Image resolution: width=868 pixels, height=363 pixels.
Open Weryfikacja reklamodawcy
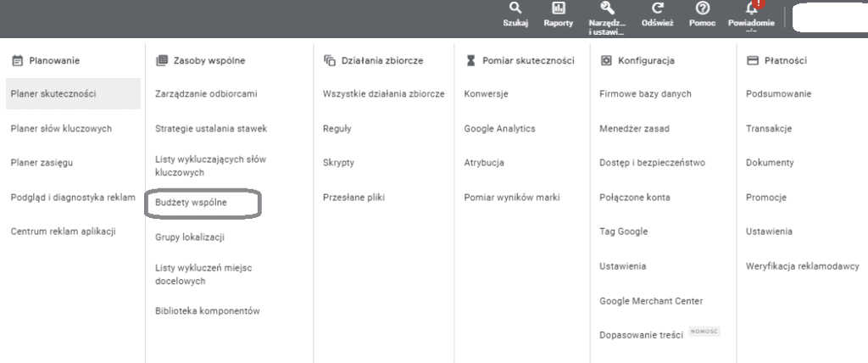point(803,266)
